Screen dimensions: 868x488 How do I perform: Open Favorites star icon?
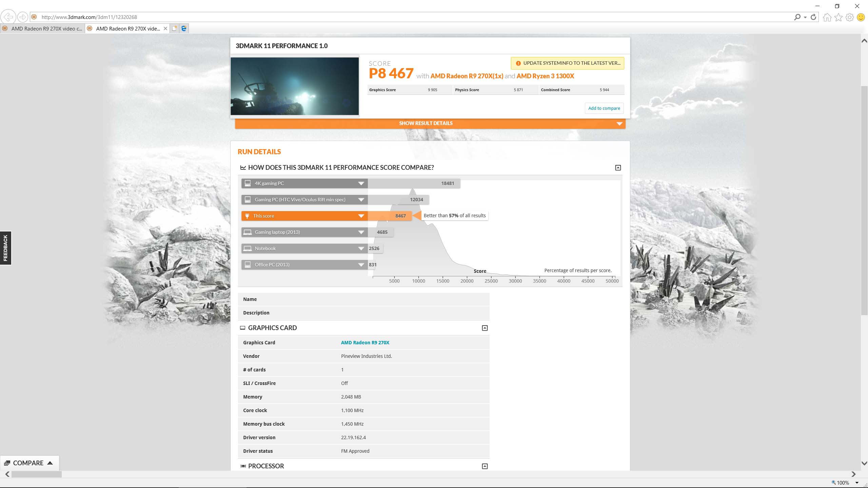pyautogui.click(x=839, y=17)
